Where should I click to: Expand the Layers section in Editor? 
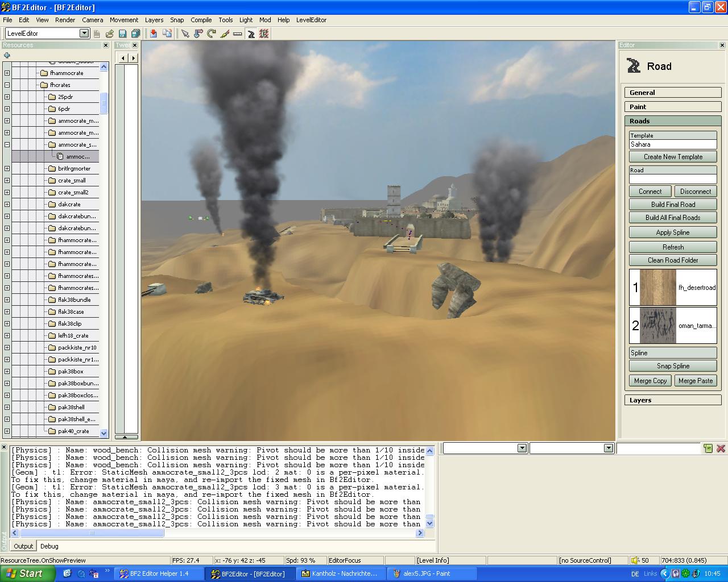673,400
